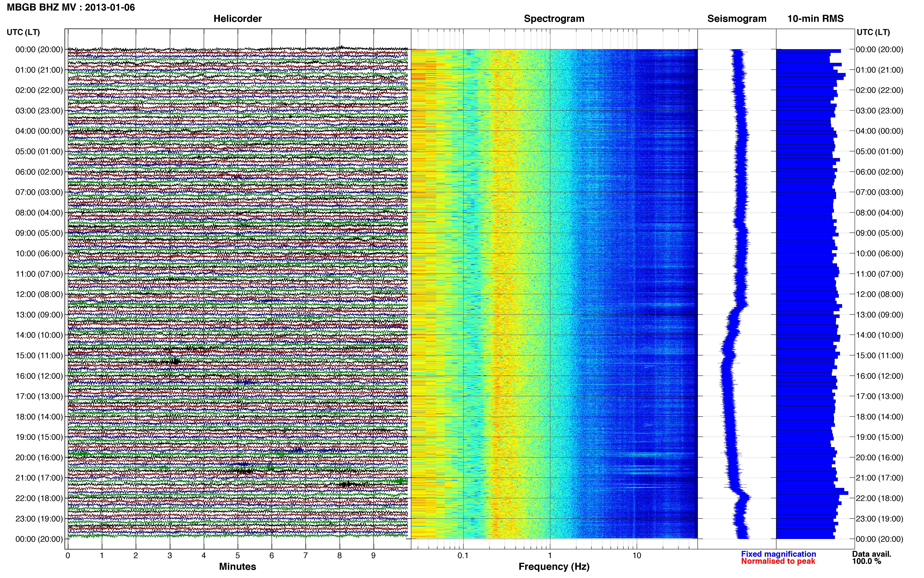This screenshot has width=924, height=578.
Task: Click left time label '13:00 (09:00)'
Action: tap(39, 315)
